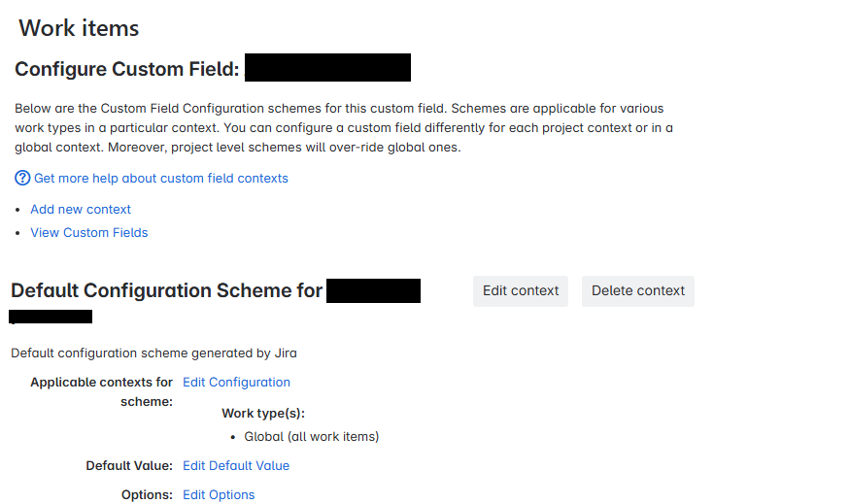
Task: Click the redacted field name beside 'Configure Custom Field:'
Action: pyautogui.click(x=327, y=68)
